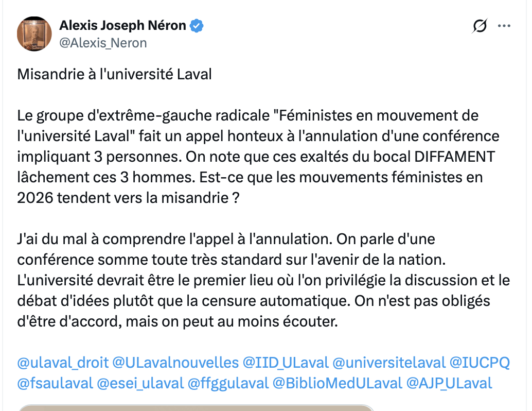
Task: Click the Alexis Joseph Néron display name
Action: (x=122, y=25)
